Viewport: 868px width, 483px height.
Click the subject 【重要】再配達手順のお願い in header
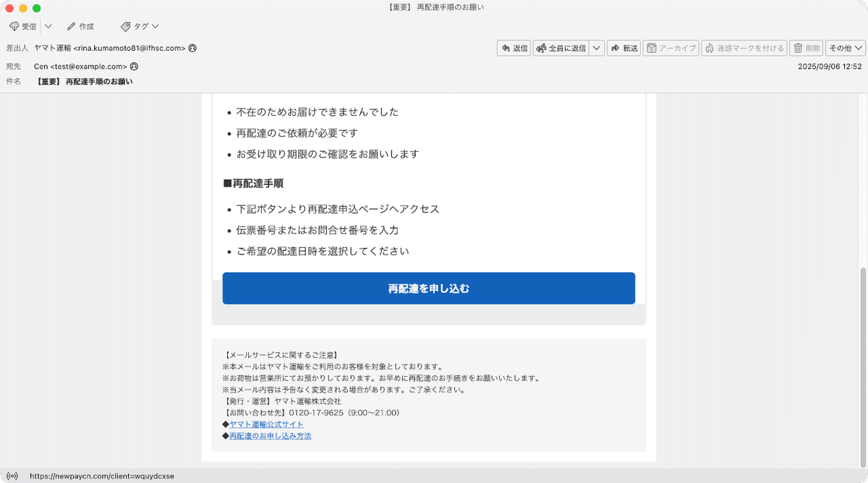83,82
